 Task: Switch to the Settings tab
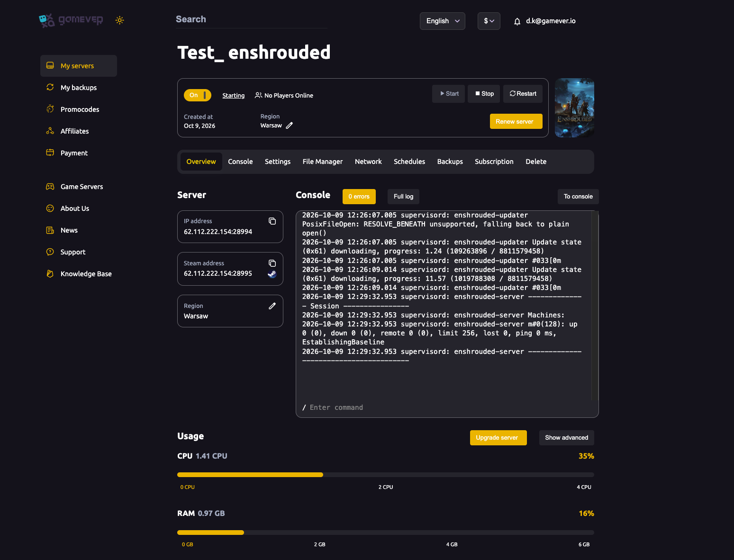pos(278,162)
